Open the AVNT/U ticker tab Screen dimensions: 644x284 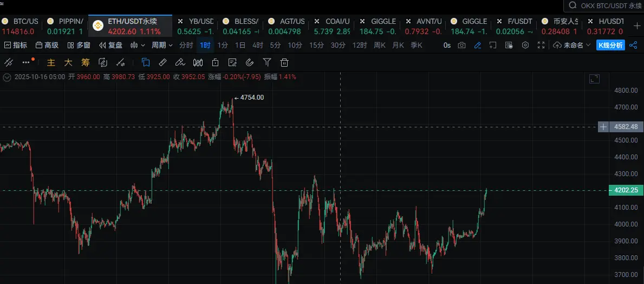coord(424,27)
